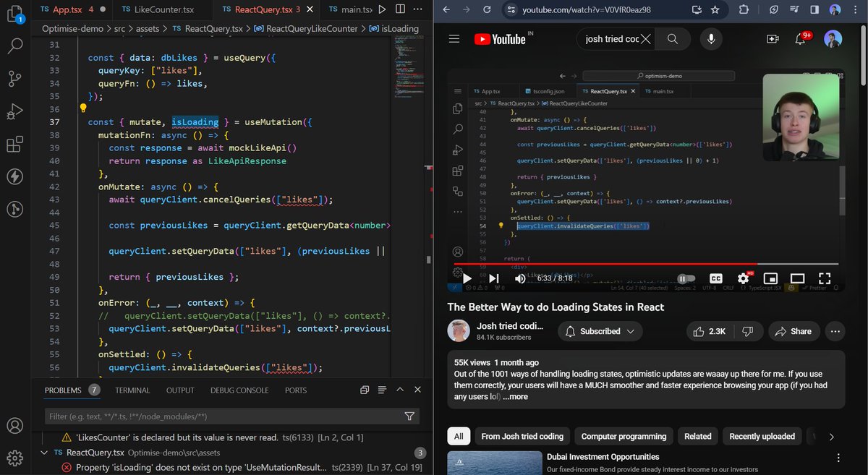Start voice search with the microphone
Viewport: 868px width, 475px height.
(712, 39)
